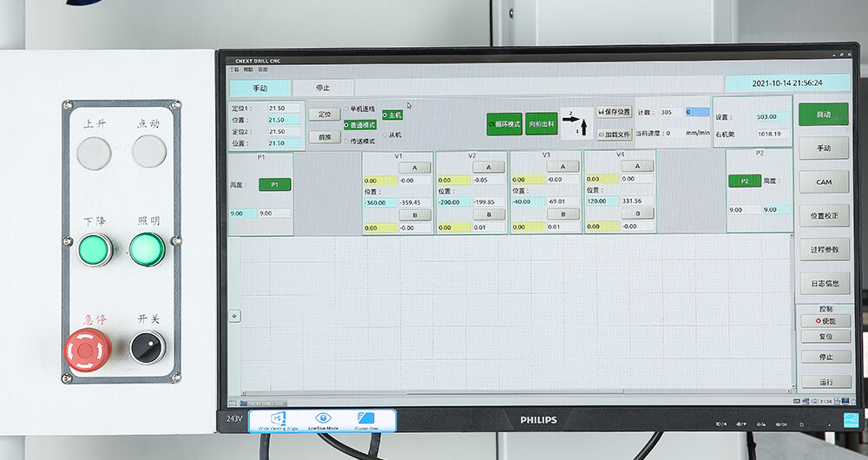Click the small arrow icon left of grid
The image size is (868, 460).
tap(234, 316)
